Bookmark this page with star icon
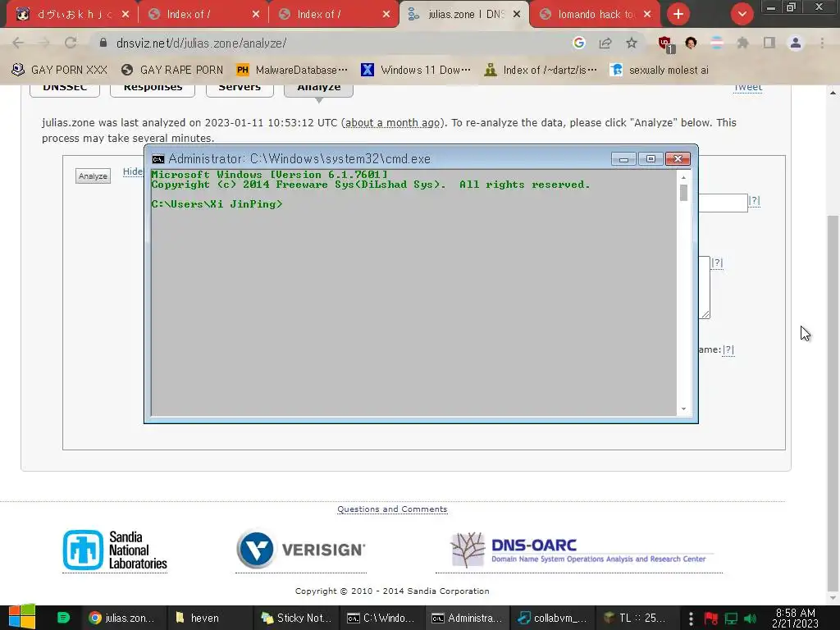This screenshot has width=840, height=630. (632, 43)
